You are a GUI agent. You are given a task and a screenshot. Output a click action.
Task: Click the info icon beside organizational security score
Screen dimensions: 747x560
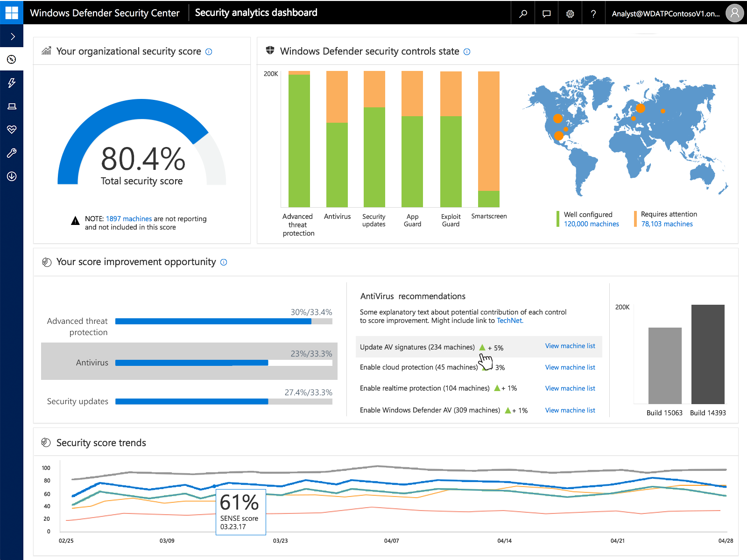coord(208,52)
